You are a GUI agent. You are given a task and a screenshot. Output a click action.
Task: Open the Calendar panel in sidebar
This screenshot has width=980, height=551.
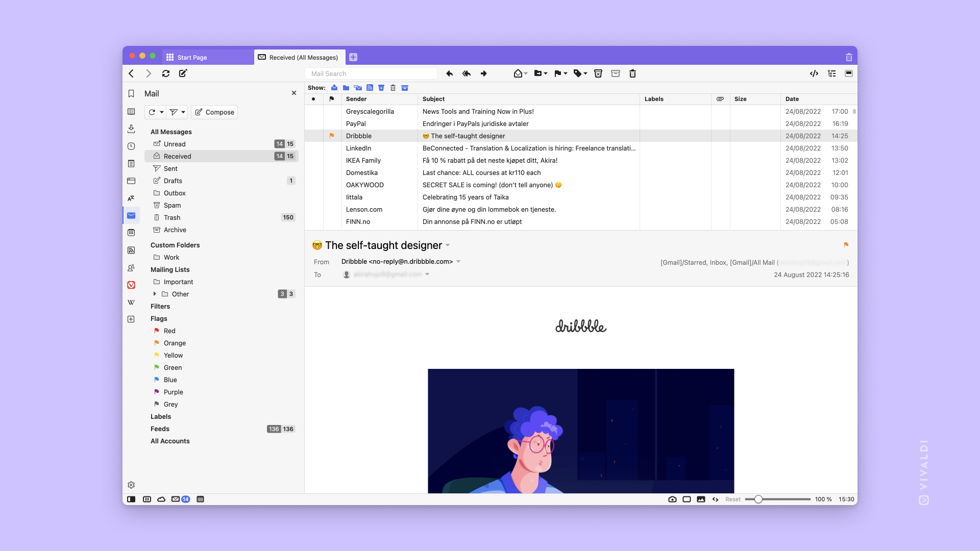click(131, 233)
